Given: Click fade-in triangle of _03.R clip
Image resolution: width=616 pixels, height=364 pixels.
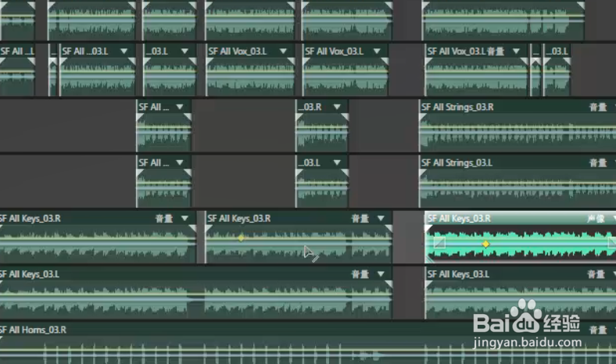Looking at the screenshot, I should [x=299, y=117].
